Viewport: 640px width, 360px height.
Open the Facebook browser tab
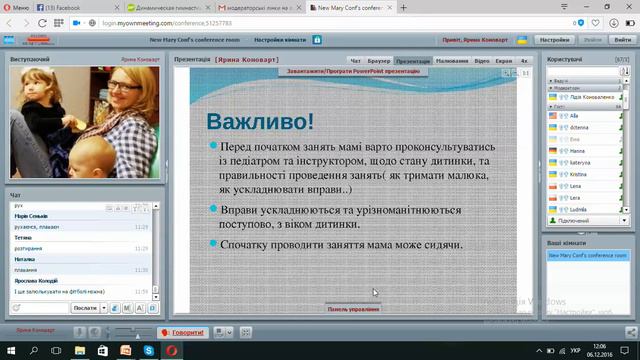point(78,8)
